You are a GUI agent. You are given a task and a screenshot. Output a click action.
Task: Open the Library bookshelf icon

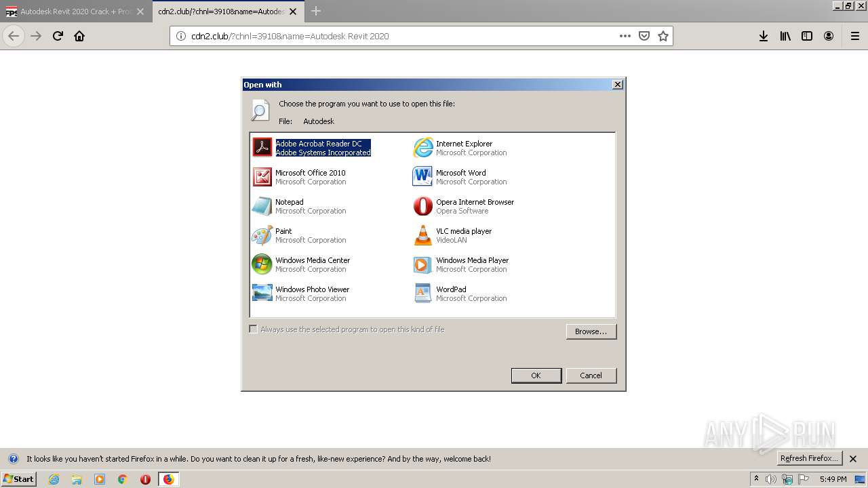(x=785, y=36)
